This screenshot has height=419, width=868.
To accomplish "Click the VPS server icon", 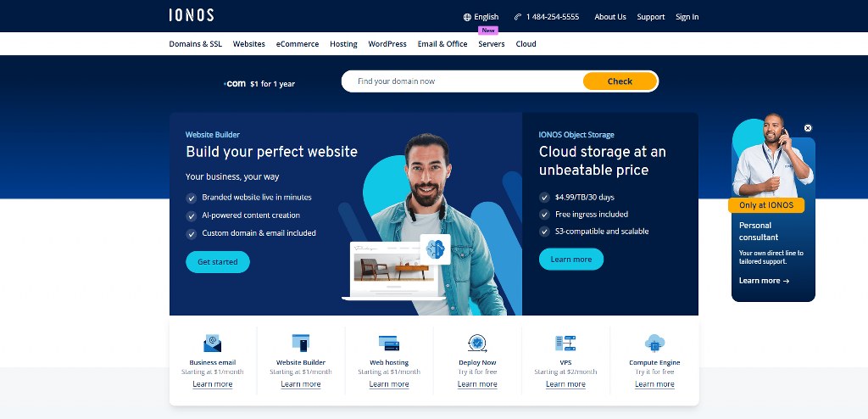I will (565, 343).
